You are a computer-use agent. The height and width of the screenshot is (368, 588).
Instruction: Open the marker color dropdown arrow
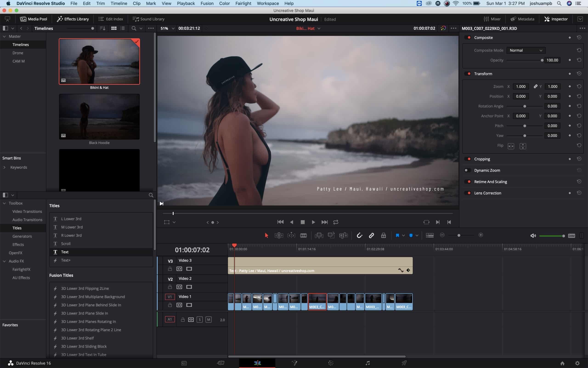(417, 235)
